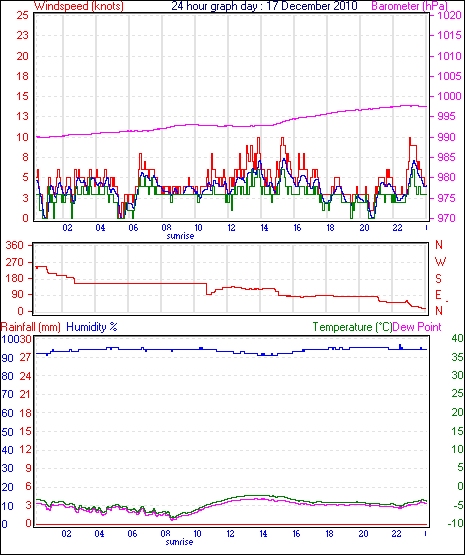Click the S compass direction label

(x=439, y=279)
